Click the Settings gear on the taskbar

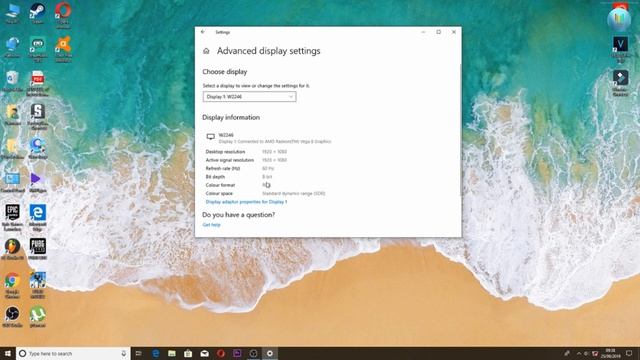270,353
